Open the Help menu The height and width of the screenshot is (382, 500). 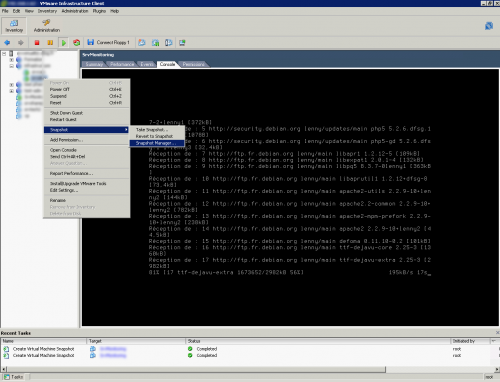(114, 11)
